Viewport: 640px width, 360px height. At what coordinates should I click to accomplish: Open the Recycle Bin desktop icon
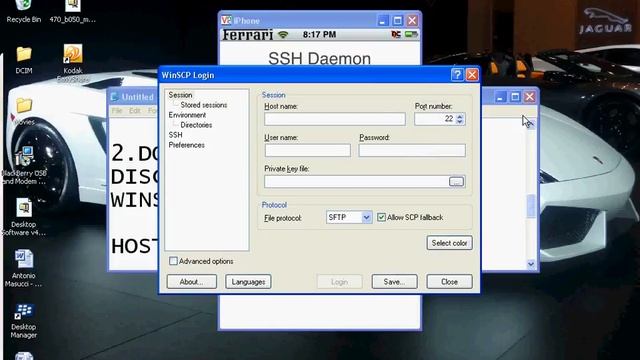(24, 11)
